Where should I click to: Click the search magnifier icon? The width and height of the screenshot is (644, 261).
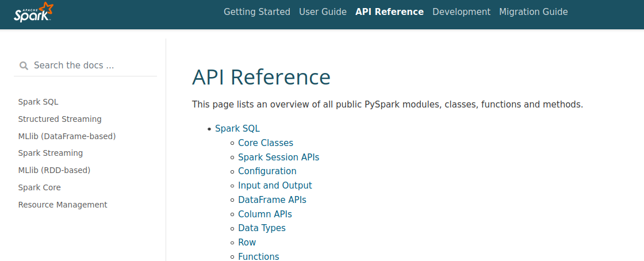(24, 66)
